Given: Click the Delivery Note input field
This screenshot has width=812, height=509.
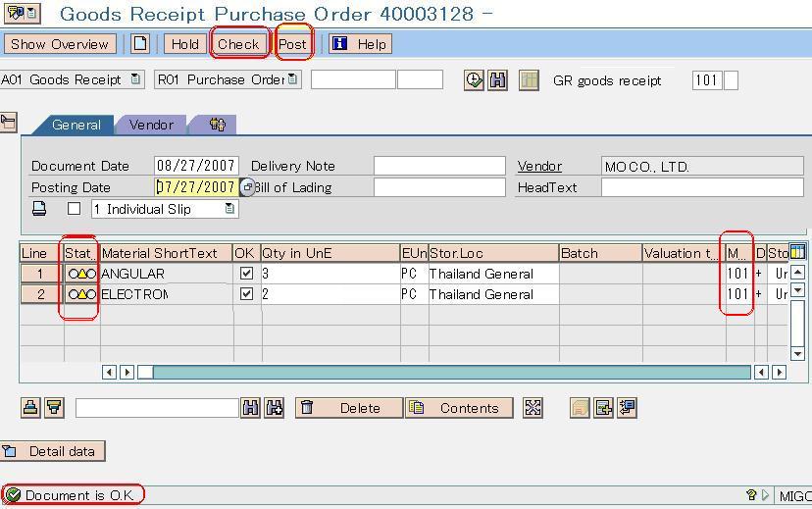Looking at the screenshot, I should click(439, 166).
